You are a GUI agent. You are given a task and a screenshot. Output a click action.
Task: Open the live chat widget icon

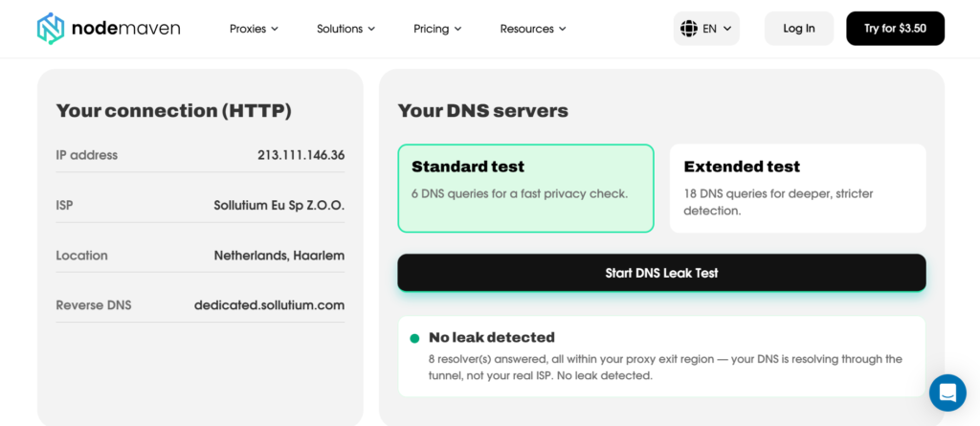point(947,392)
